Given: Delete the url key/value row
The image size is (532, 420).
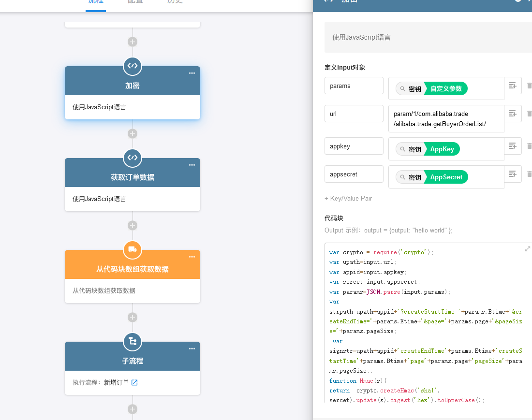Looking at the screenshot, I should [x=529, y=114].
